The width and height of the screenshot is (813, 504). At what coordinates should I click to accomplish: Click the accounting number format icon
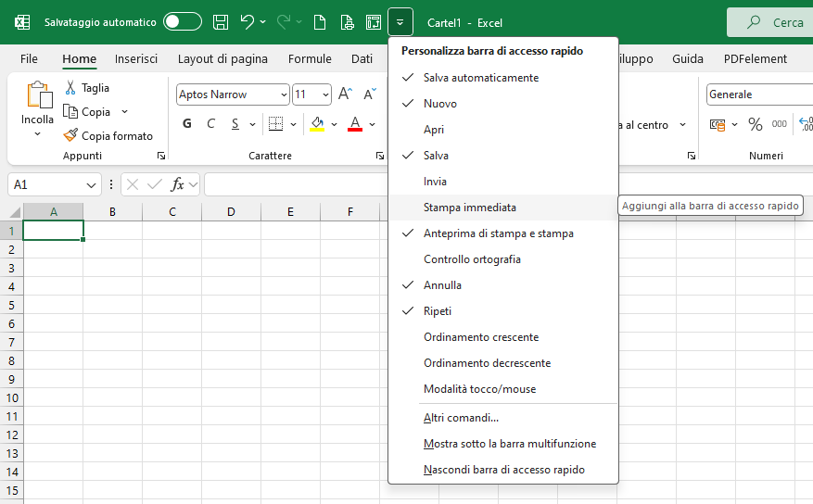click(718, 124)
